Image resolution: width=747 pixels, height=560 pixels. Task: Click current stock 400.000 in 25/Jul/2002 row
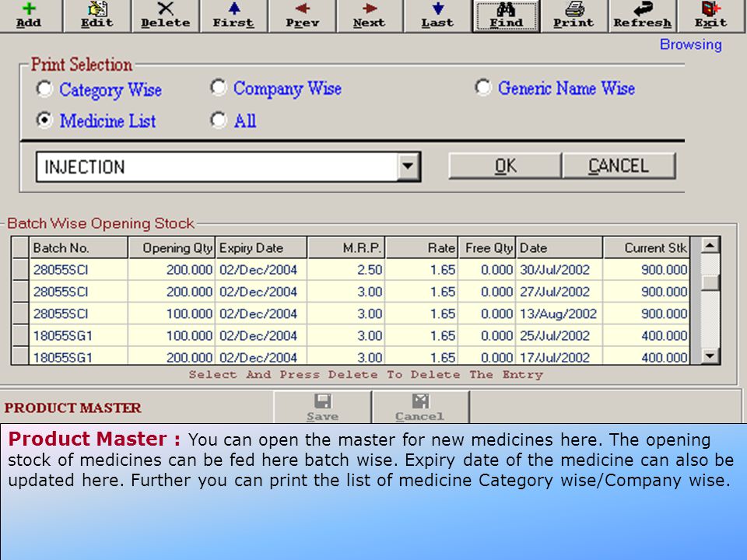click(x=646, y=336)
